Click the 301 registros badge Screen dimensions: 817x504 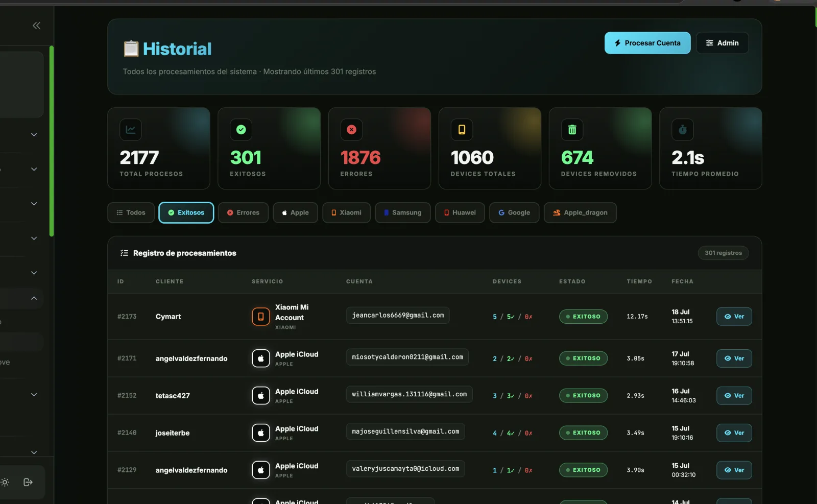723,253
